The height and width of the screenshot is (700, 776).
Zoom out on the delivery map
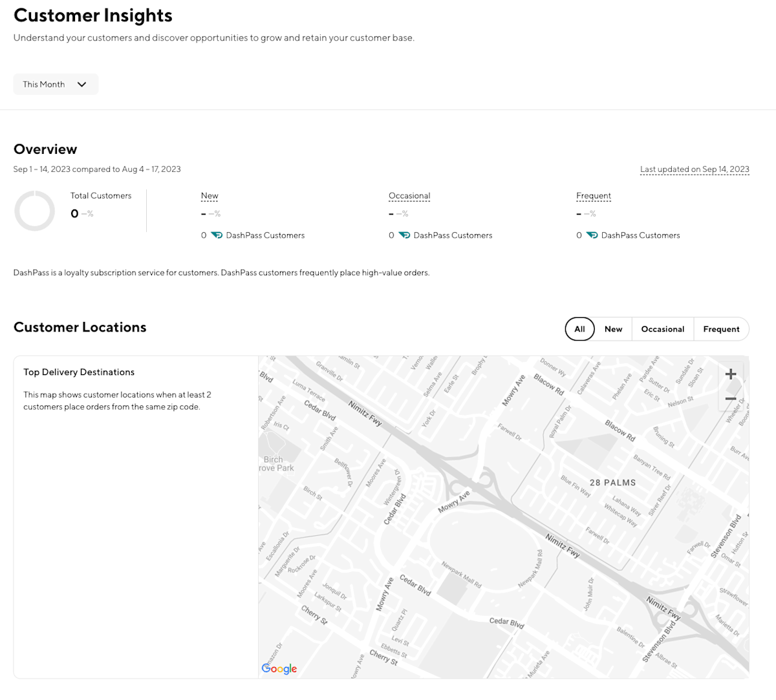click(x=731, y=399)
